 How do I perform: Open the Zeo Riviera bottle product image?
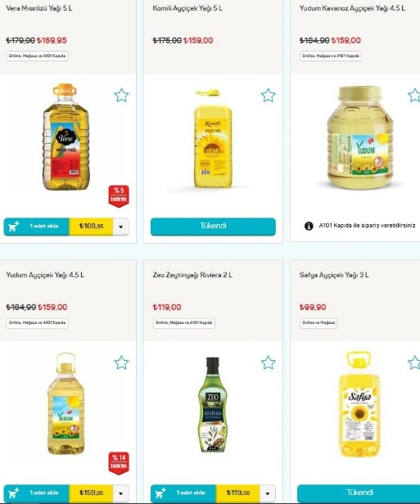click(212, 405)
